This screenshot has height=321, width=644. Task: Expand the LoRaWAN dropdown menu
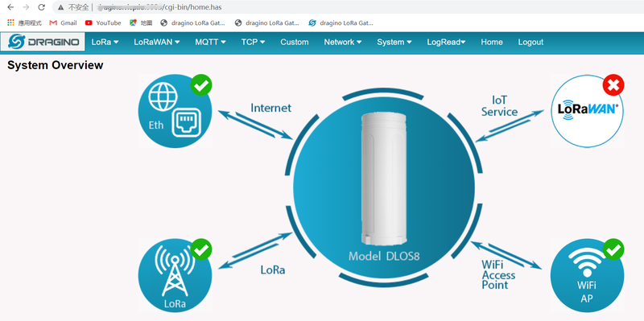(x=157, y=42)
